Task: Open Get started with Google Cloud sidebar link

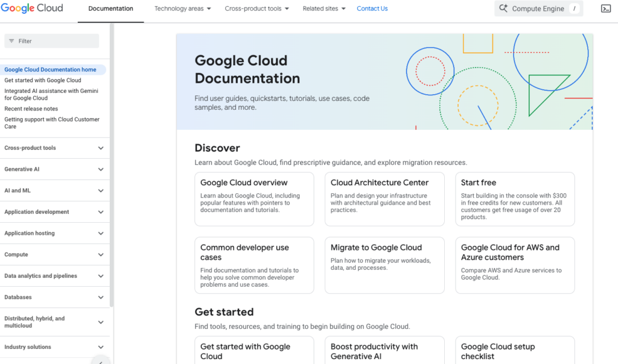Action: 43,80
